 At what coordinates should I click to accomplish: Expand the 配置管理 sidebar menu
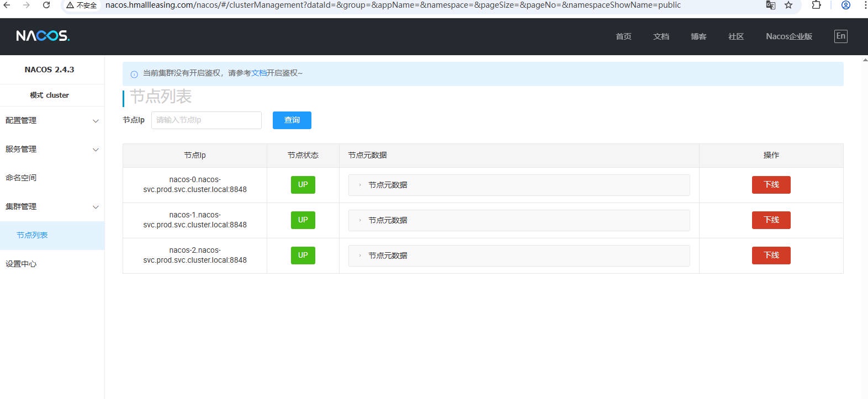52,120
